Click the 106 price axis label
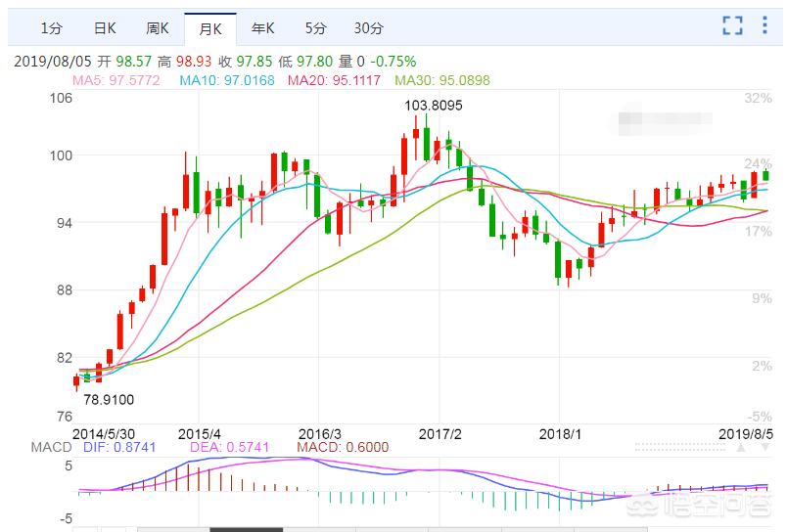The height and width of the screenshot is (532, 787). [x=61, y=98]
